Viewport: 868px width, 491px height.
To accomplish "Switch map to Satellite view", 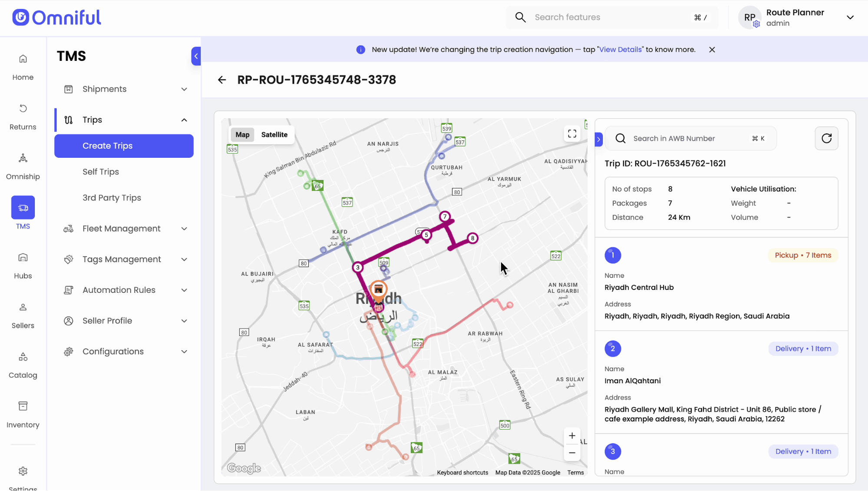I will click(x=274, y=135).
